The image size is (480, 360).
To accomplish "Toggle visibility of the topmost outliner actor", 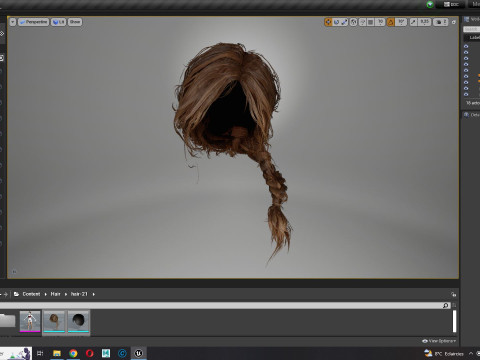I will (466, 46).
